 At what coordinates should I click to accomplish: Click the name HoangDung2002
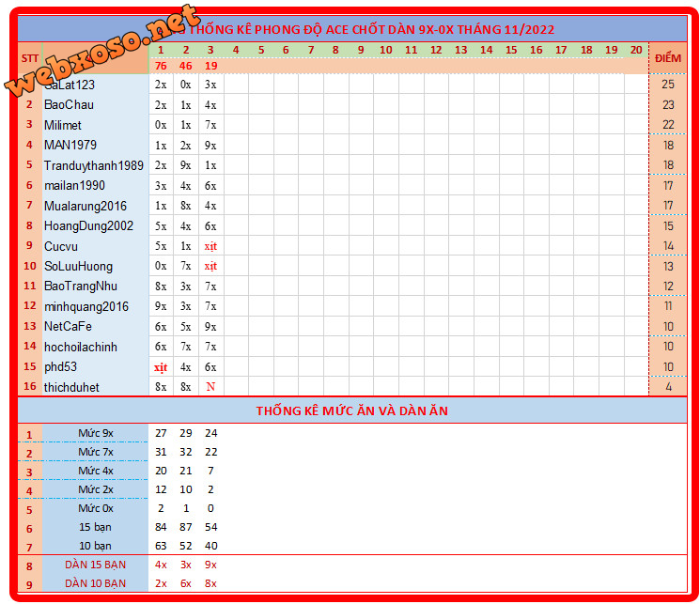88,225
